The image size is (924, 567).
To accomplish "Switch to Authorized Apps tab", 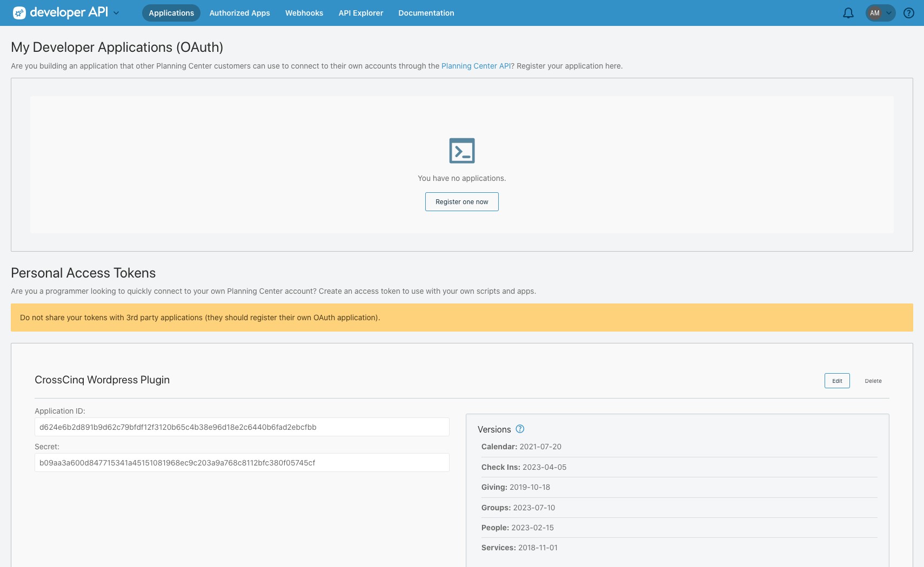I will pos(239,13).
